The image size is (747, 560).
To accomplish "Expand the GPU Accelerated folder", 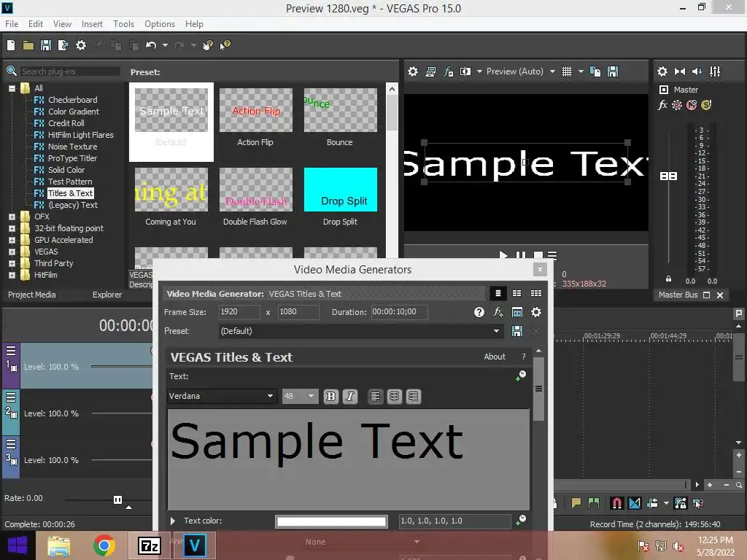I will point(12,240).
